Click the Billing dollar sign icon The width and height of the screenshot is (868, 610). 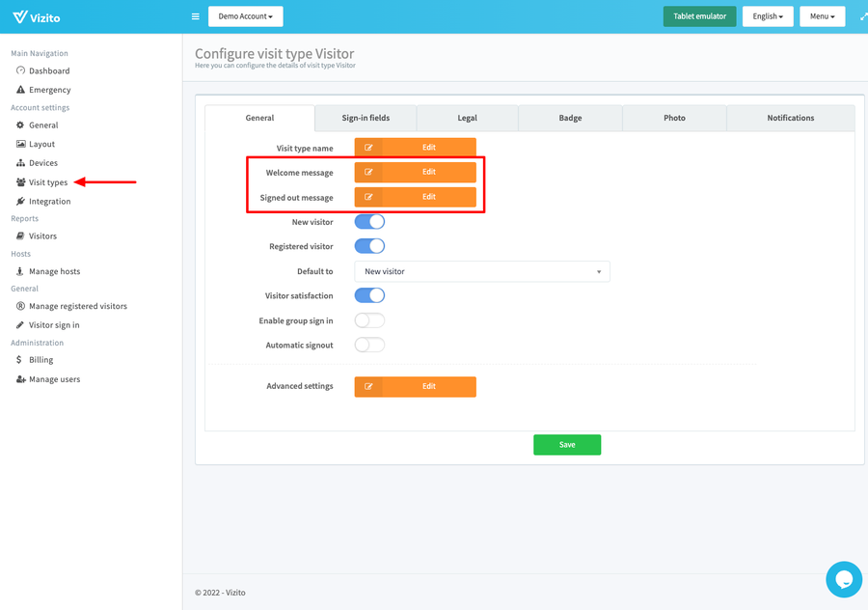coord(20,360)
